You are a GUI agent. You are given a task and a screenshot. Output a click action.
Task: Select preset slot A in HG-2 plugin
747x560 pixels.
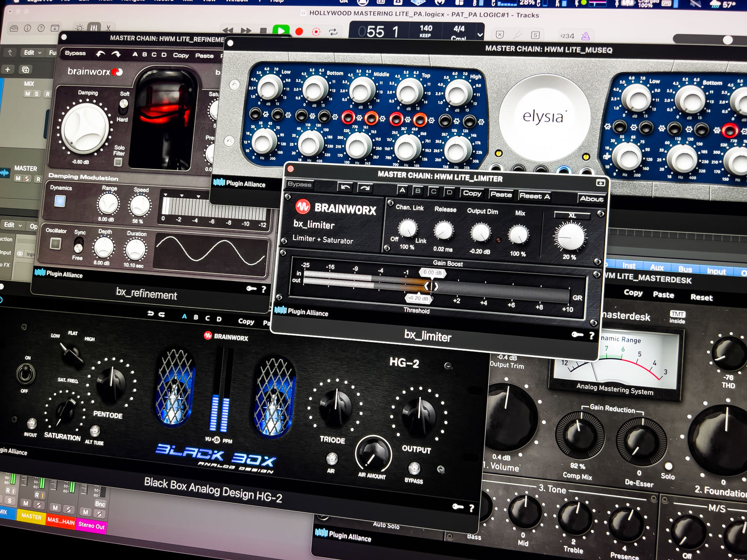(184, 316)
